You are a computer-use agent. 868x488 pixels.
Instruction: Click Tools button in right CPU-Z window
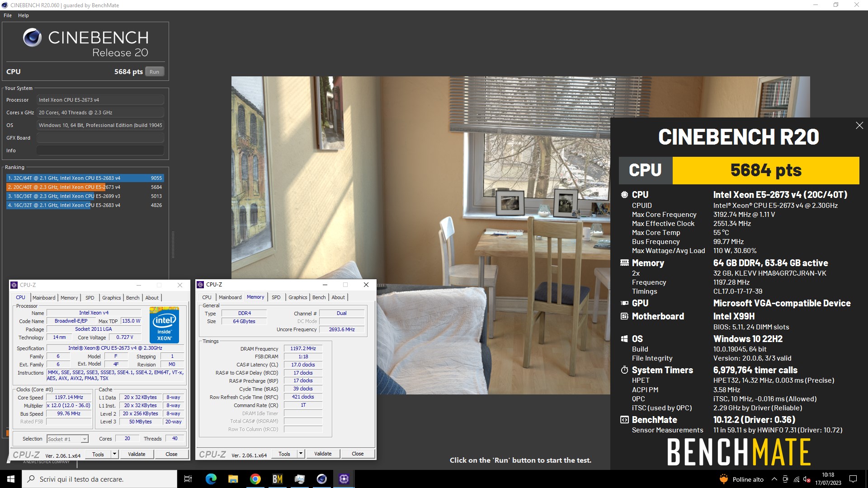tap(284, 454)
